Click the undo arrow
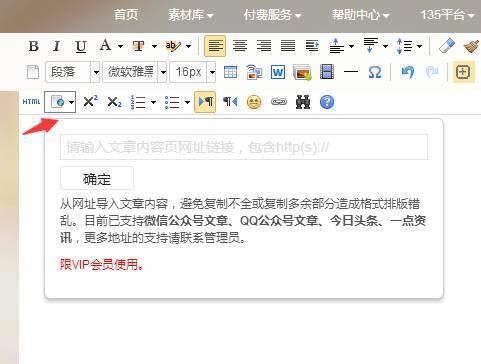 (x=408, y=72)
